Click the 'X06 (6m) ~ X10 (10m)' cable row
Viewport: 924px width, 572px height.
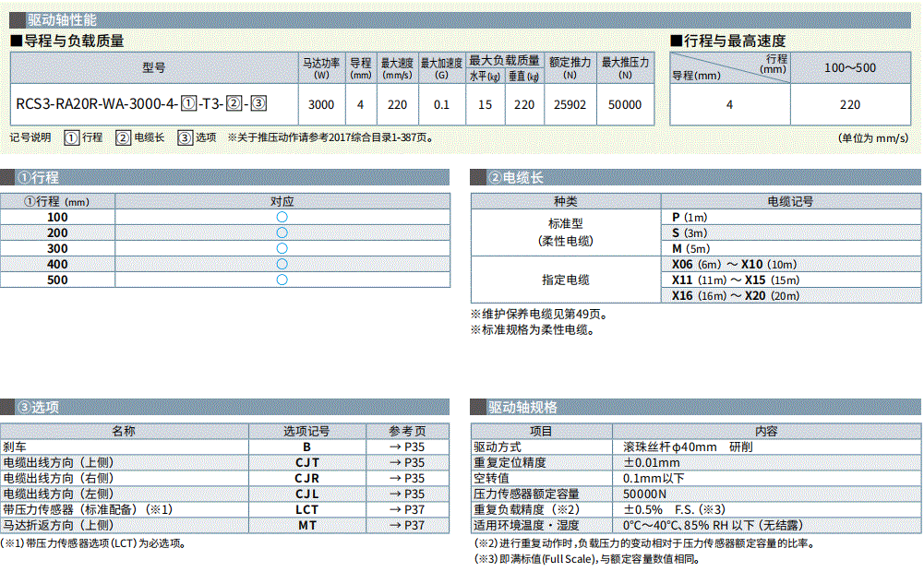coord(734,265)
